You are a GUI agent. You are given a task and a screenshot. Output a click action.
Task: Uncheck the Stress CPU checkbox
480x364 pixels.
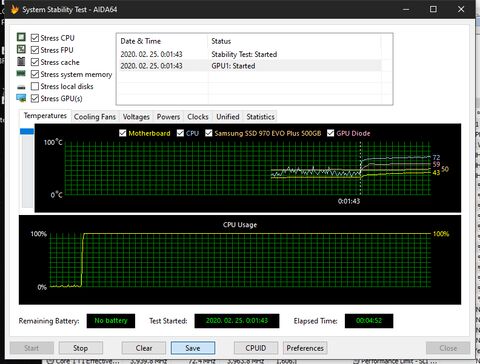[x=35, y=38]
